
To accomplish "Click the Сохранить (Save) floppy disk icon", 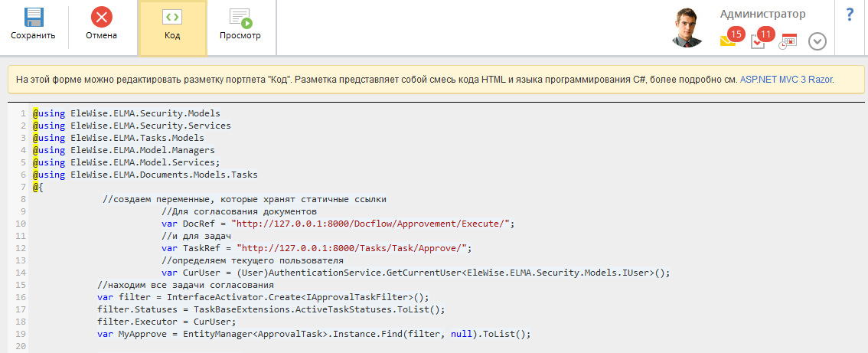I will (33, 18).
